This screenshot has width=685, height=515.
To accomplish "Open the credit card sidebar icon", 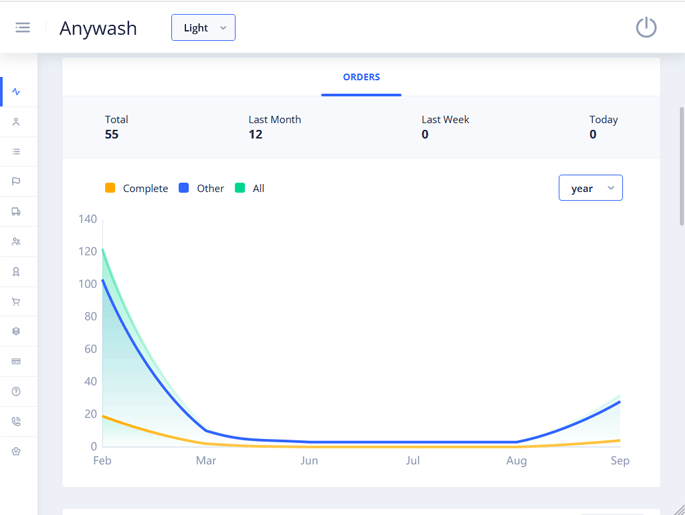I will point(16,362).
